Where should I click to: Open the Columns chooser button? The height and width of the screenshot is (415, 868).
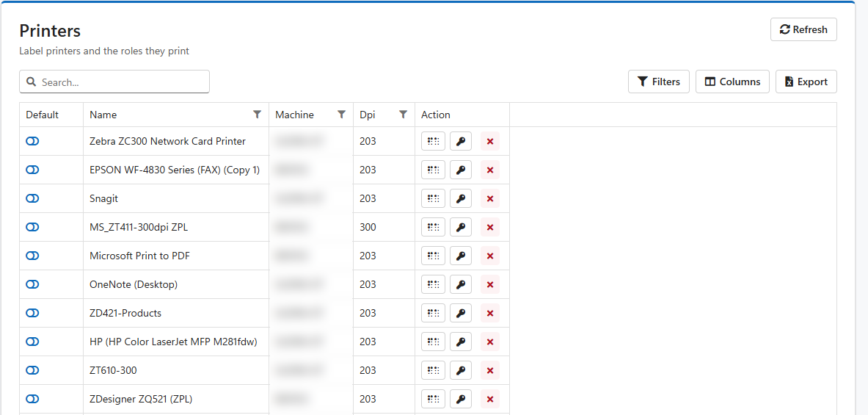coord(732,82)
